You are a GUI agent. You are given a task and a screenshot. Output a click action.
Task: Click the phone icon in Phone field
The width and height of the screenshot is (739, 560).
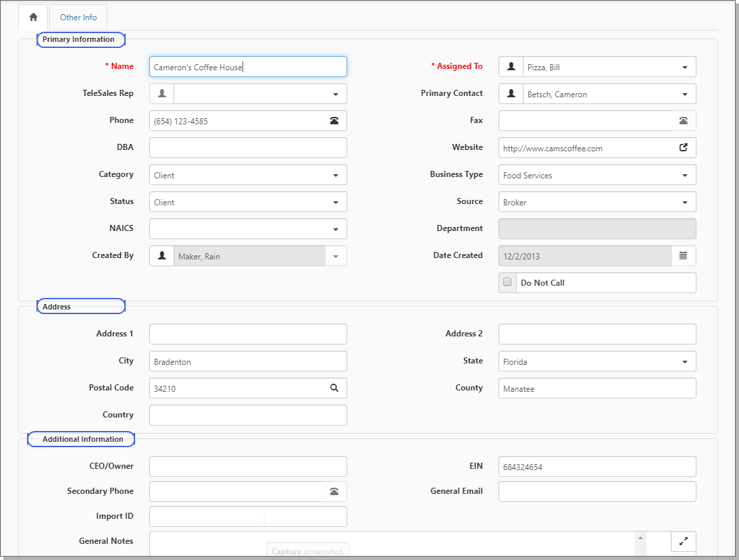[x=334, y=121]
